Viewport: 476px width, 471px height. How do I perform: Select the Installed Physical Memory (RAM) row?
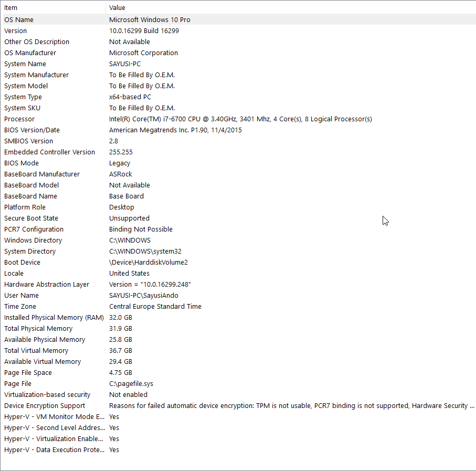coord(239,318)
